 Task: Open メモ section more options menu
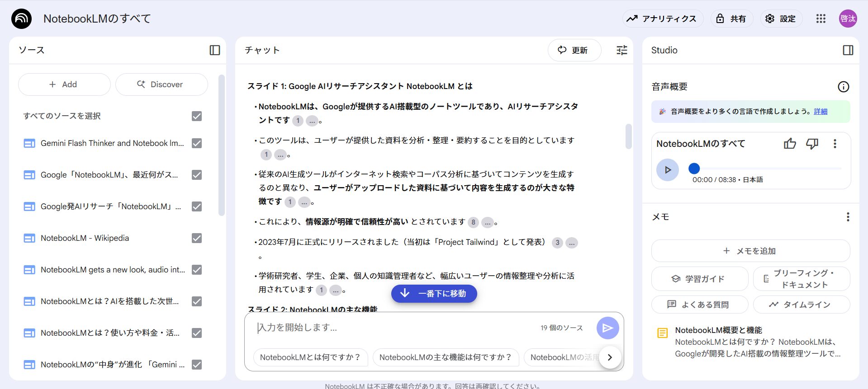(848, 217)
